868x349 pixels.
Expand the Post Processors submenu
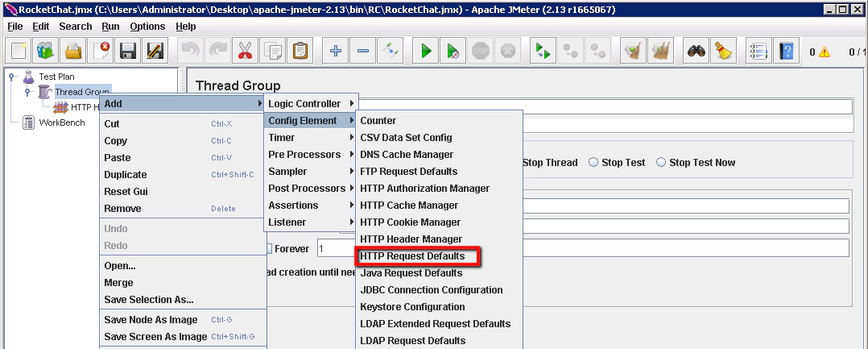click(311, 189)
